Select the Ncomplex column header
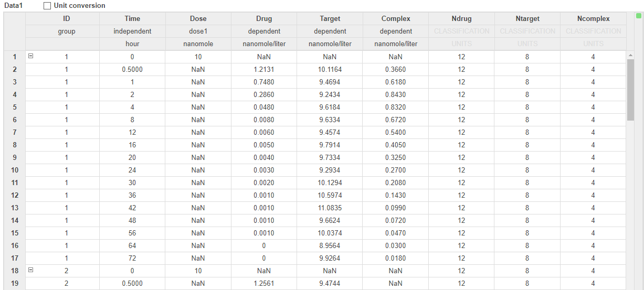Screen dimensions: 644x290 coord(593,19)
